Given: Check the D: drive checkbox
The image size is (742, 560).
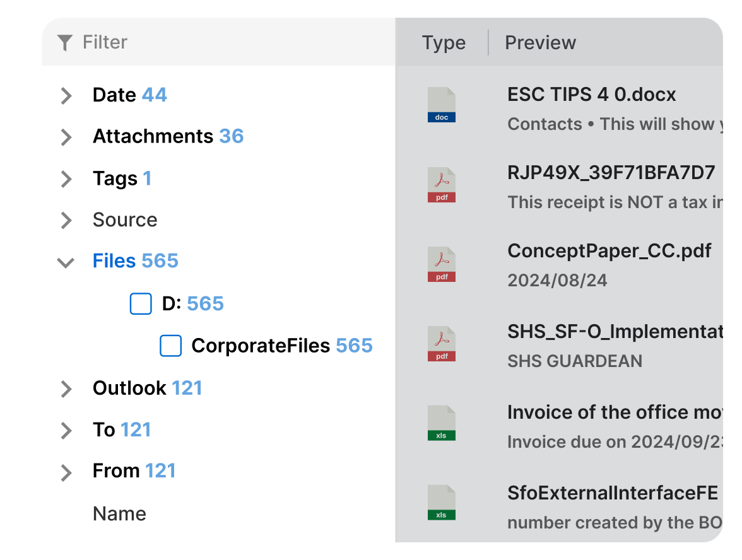Looking at the screenshot, I should [141, 303].
